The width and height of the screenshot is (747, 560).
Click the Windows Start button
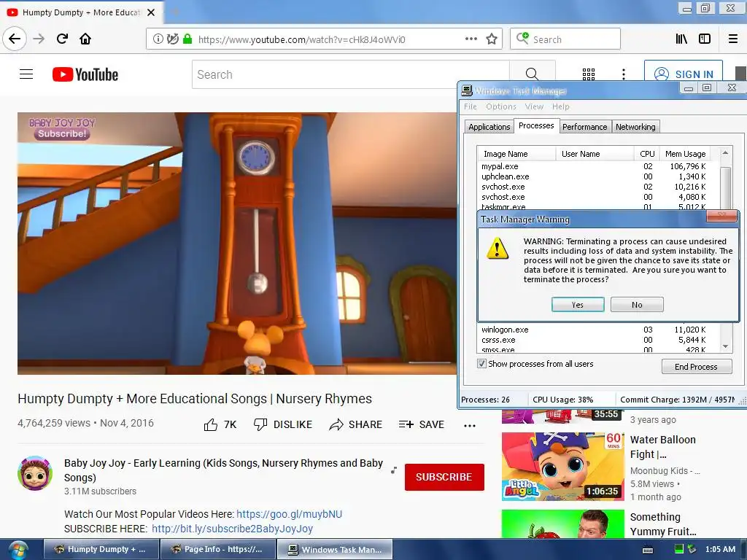tap(18, 550)
